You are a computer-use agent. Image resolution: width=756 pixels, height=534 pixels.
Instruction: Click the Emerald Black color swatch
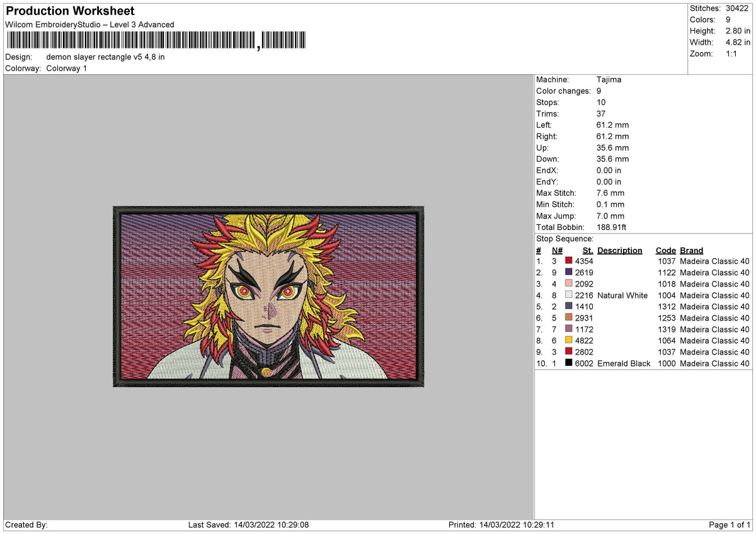point(569,363)
